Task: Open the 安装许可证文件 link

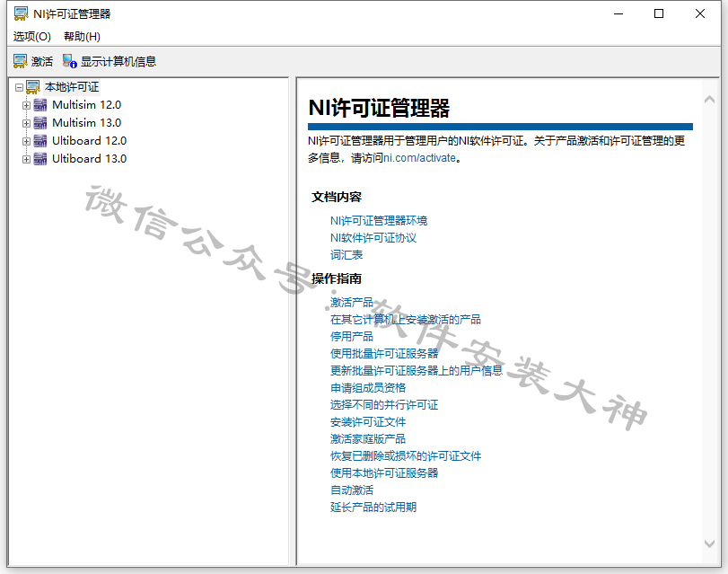Action: tap(368, 422)
